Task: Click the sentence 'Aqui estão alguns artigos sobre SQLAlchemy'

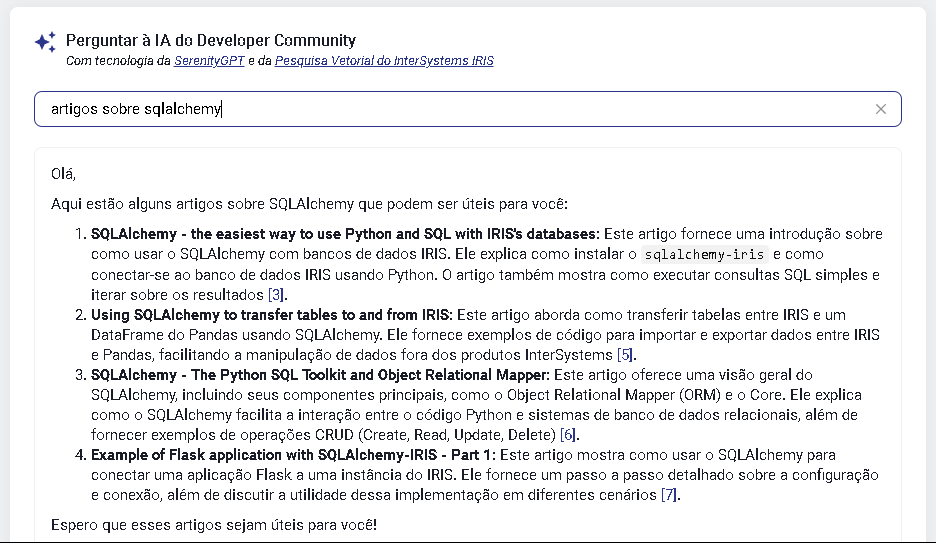Action: (202, 204)
